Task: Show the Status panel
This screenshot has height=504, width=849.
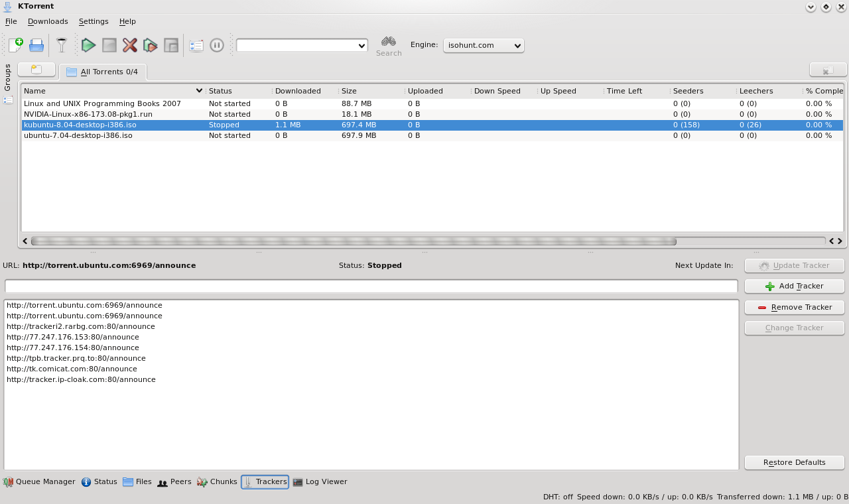Action: [99, 482]
